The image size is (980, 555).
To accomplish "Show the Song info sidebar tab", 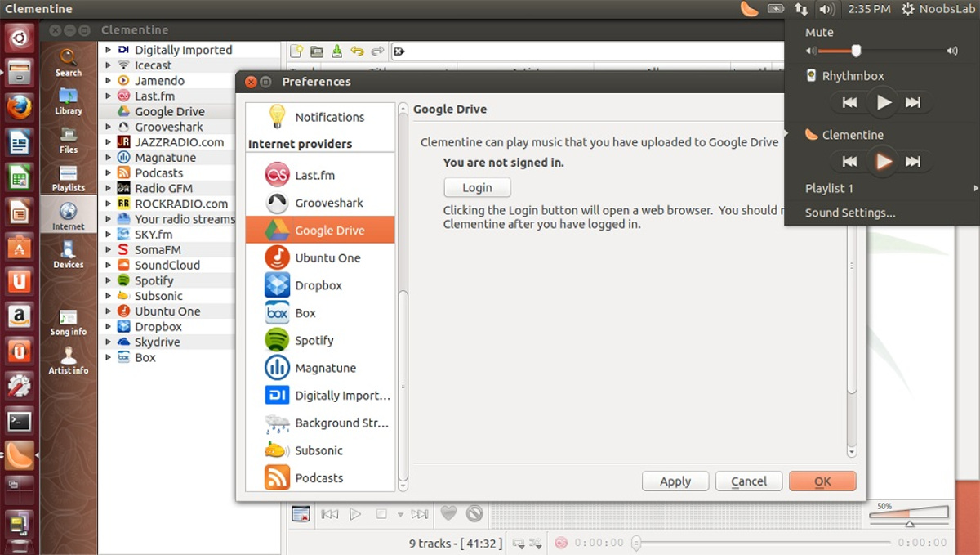I will tap(69, 322).
